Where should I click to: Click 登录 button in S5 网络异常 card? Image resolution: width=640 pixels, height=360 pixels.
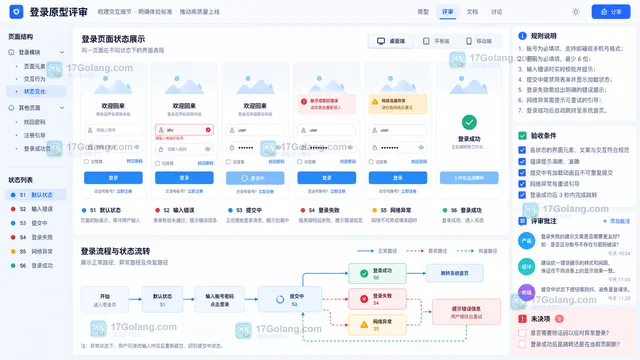398,178
